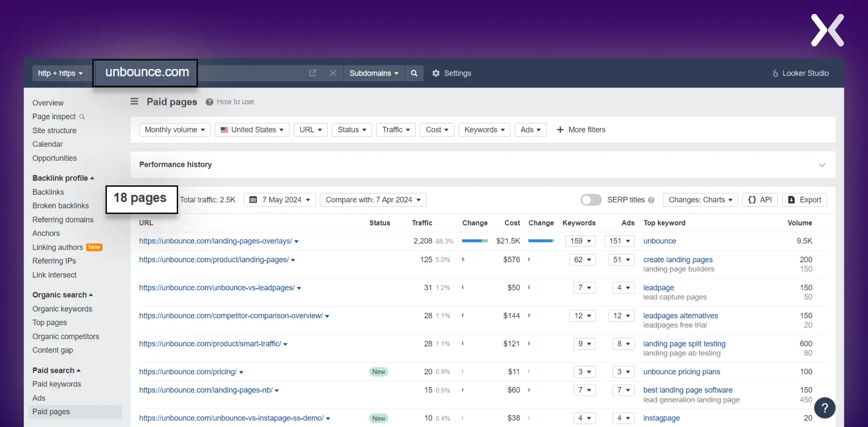The height and width of the screenshot is (427, 868).
Task: Open the competitor-comparison-overview URL link
Action: coord(231,316)
